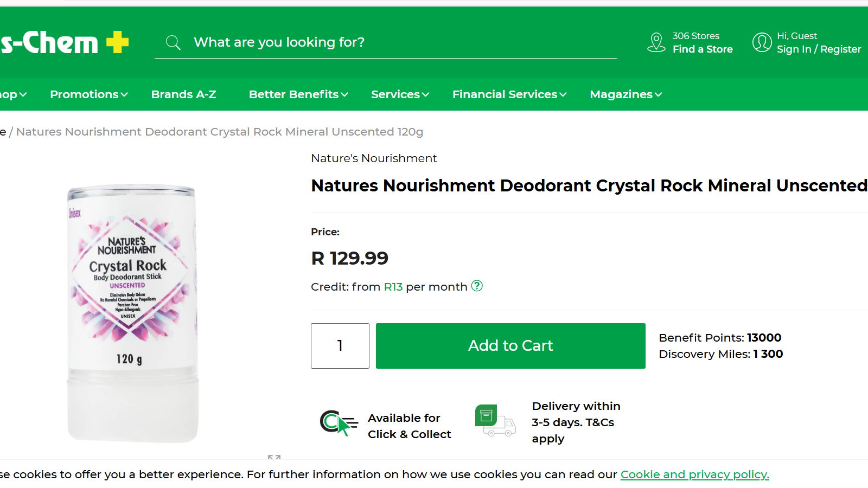868x488 pixels.
Task: Go to Brands A-Z
Action: click(183, 94)
